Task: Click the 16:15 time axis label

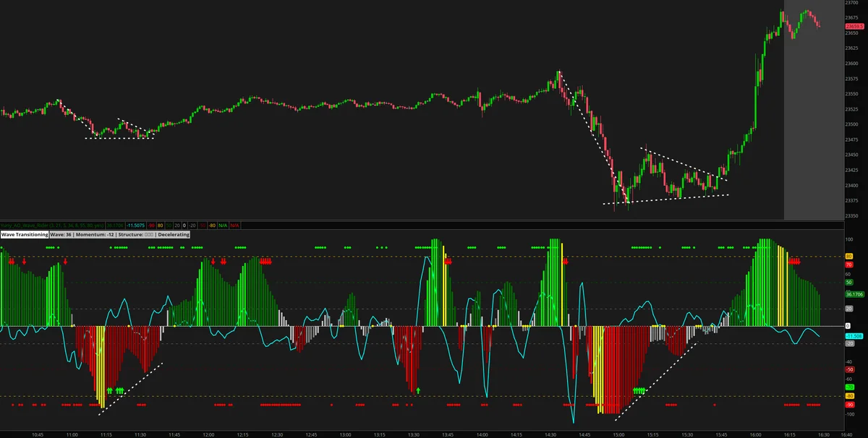Action: click(790, 434)
